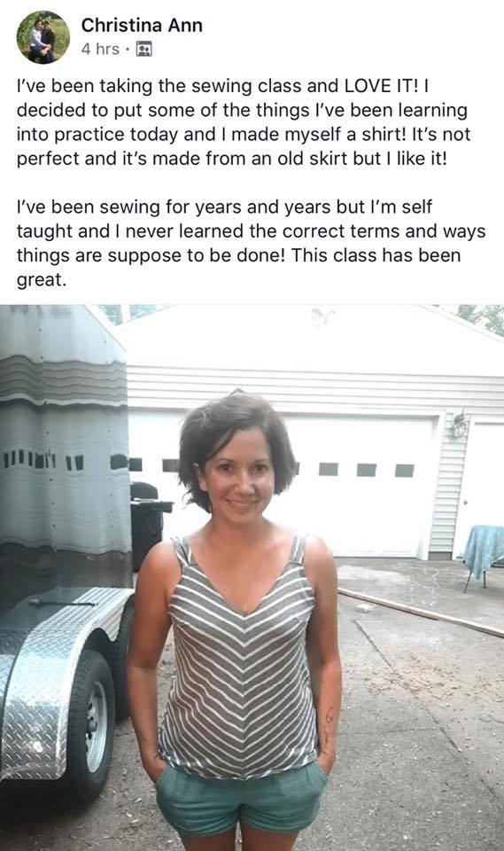
Task: Open the post via '4 hrs' timestamp
Action: (100, 50)
